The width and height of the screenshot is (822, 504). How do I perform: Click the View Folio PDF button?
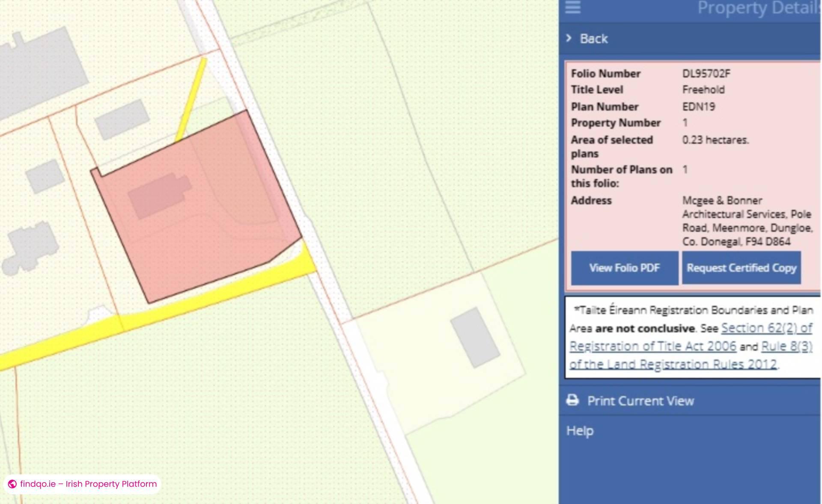pos(624,268)
